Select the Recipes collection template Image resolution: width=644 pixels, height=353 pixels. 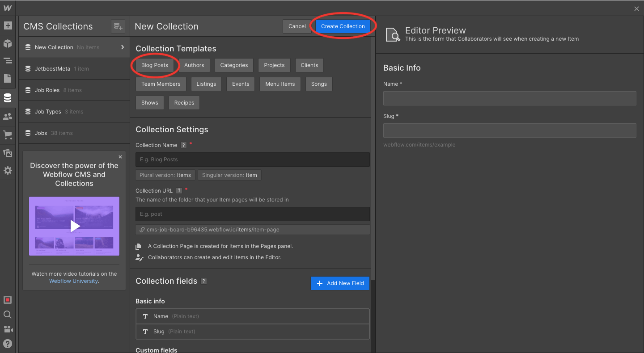[184, 102]
